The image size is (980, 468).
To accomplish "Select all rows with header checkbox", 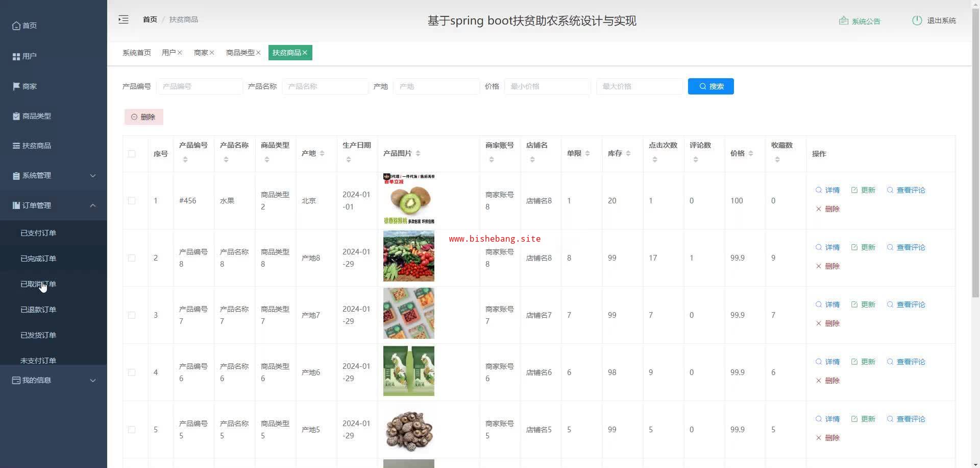I will click(x=132, y=154).
